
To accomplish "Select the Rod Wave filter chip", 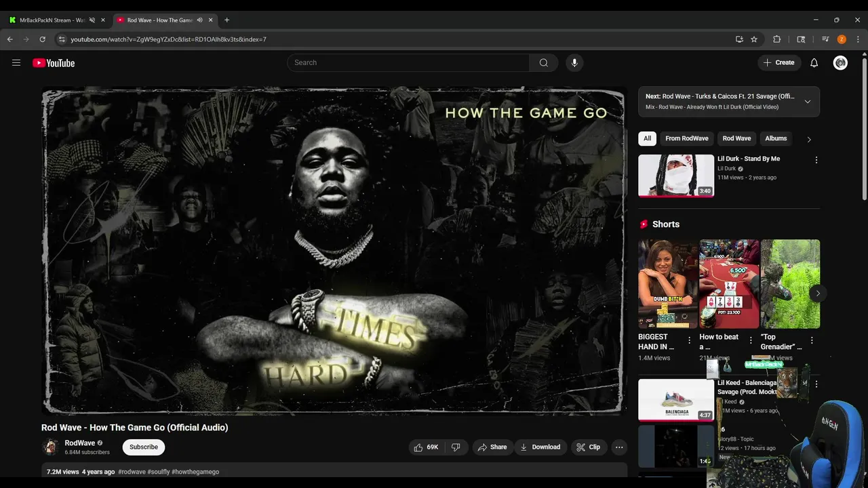I will tap(736, 138).
